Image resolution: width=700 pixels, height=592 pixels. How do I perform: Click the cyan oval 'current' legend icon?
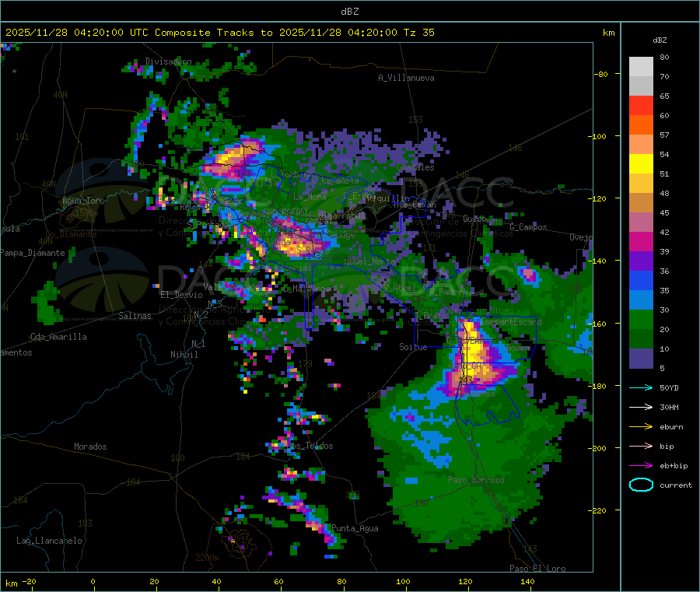click(x=641, y=485)
